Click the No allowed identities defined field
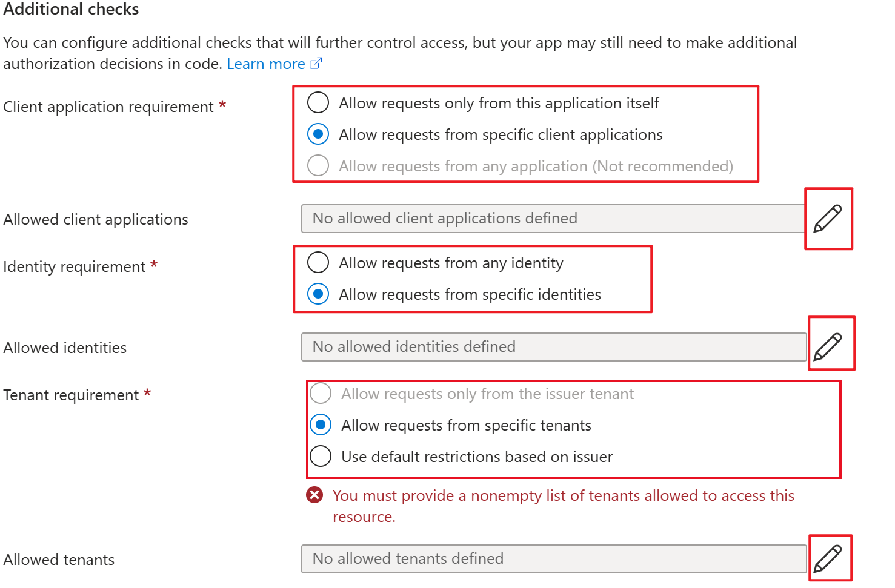The height and width of the screenshot is (588, 895). [553, 346]
